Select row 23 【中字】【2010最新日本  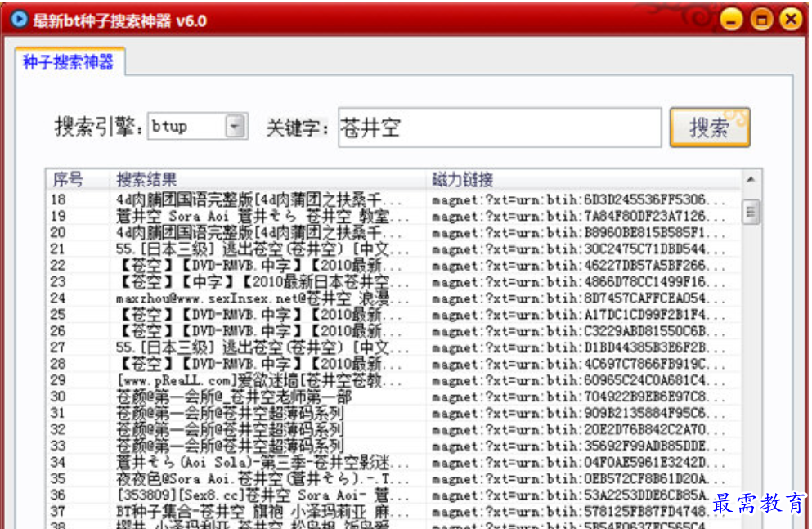[x=393, y=281]
